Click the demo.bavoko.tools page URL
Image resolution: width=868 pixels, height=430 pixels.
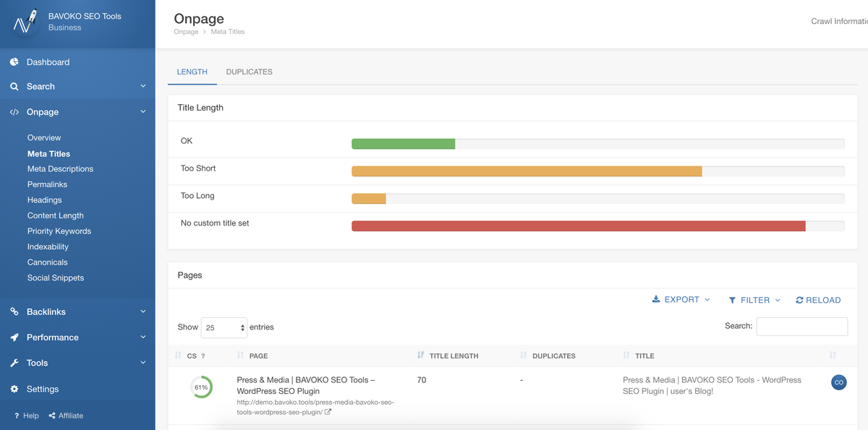[x=315, y=407]
